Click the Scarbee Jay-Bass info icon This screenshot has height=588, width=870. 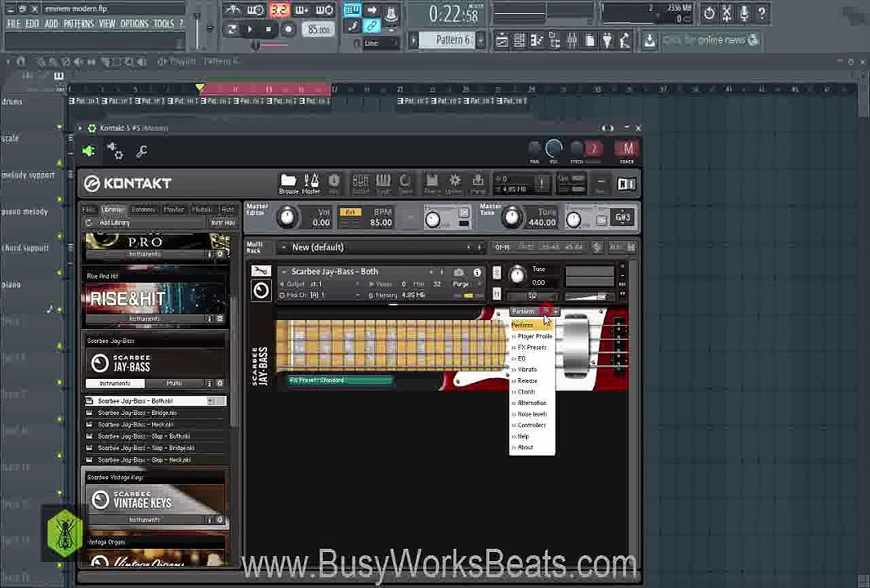(x=477, y=273)
